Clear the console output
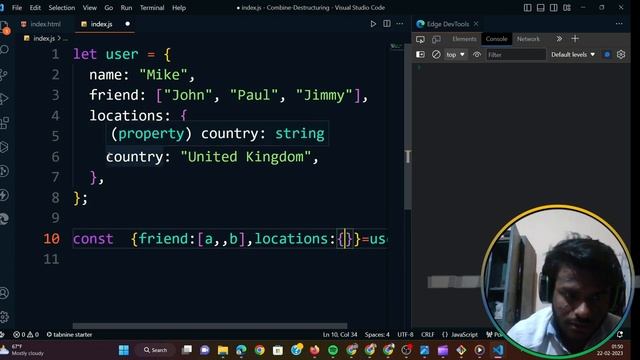640x360 pixels. coord(436,54)
